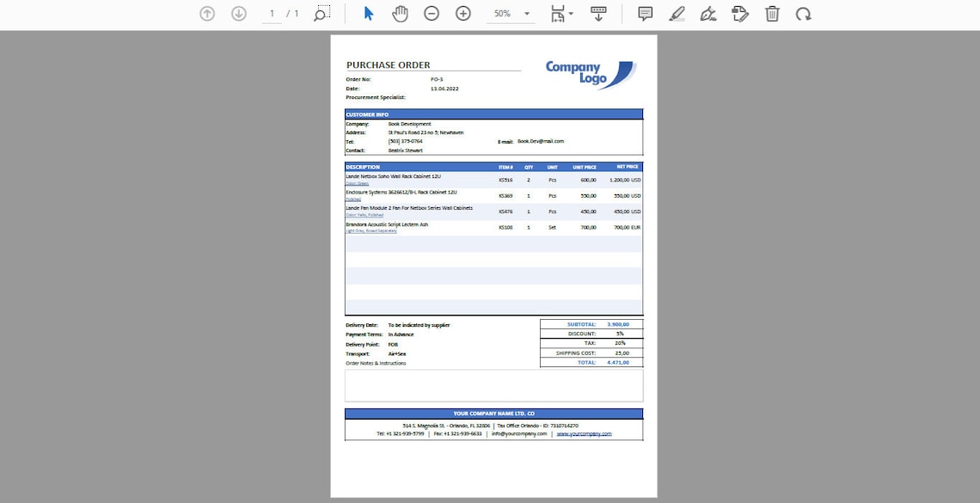Click the Payment Terms In Advance text
Image resolution: width=980 pixels, height=503 pixels.
[x=401, y=335]
